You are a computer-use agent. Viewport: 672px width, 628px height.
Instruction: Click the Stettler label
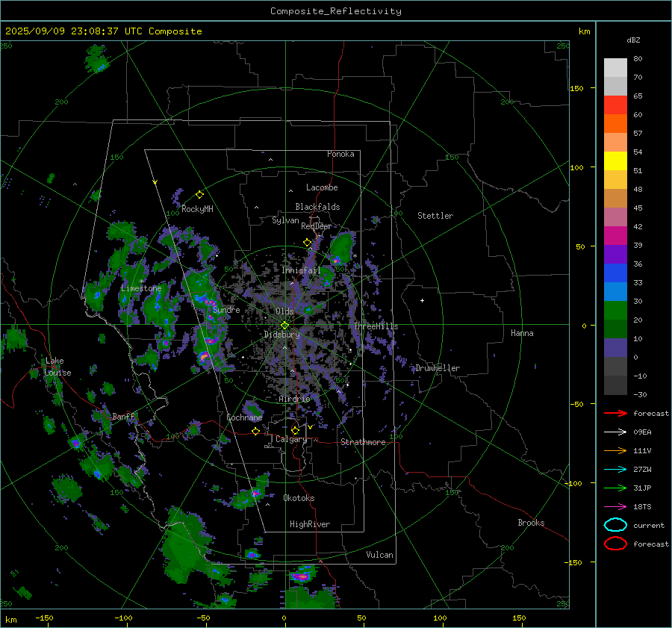tap(435, 216)
